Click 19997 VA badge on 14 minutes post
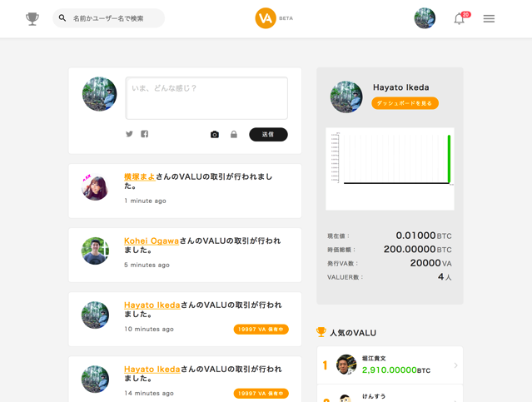532x402 pixels. (x=261, y=394)
